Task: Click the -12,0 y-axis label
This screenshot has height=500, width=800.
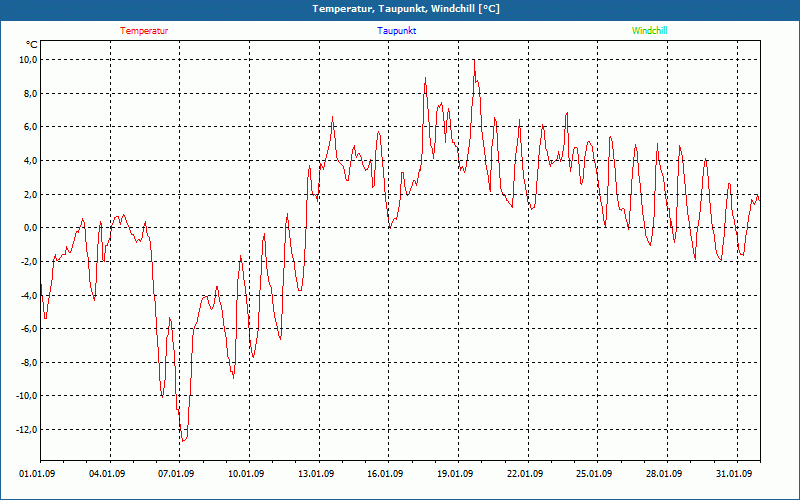Action: point(27,430)
